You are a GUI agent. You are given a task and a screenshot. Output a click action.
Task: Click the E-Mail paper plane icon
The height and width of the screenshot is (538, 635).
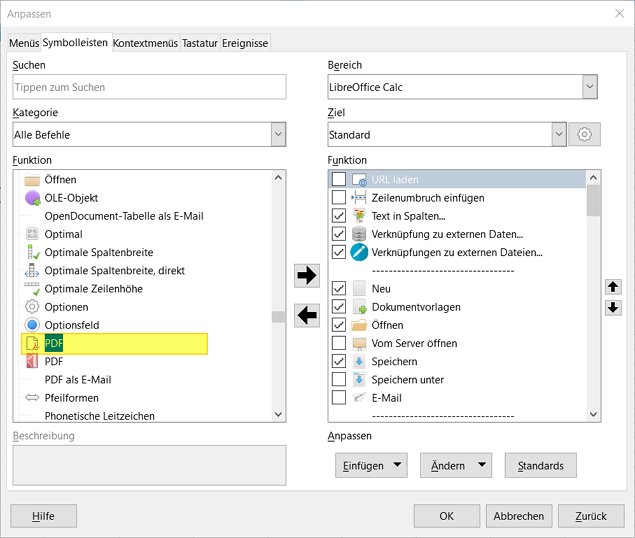pyautogui.click(x=359, y=397)
